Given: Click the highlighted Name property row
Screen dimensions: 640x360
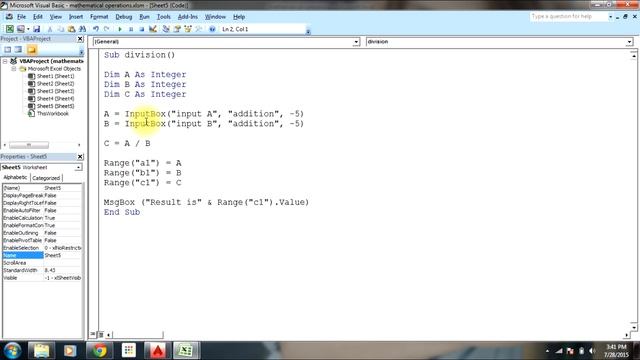Looking at the screenshot, I should pyautogui.click(x=42, y=255).
